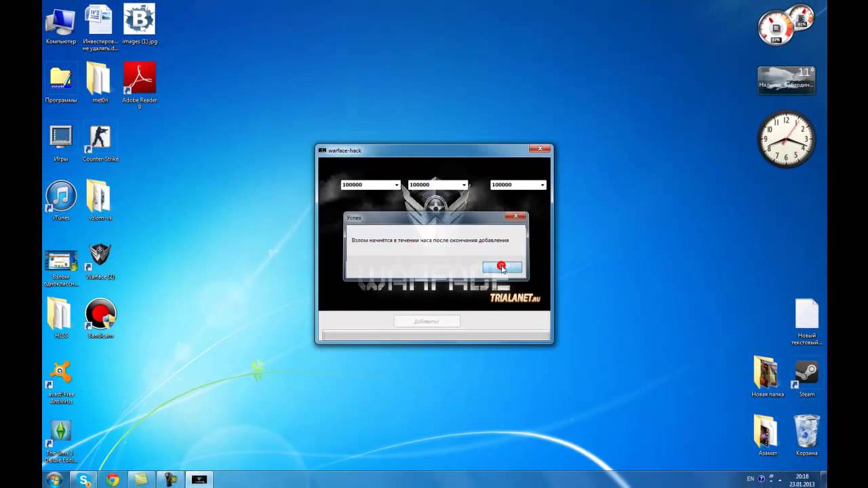
Task: Select the Новый текстовый document icon
Action: click(806, 322)
